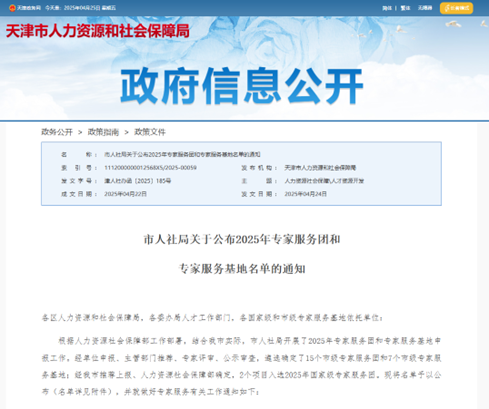This screenshot has width=489, height=409.
Task: Click the 索引号 index number value
Action: 150,168
